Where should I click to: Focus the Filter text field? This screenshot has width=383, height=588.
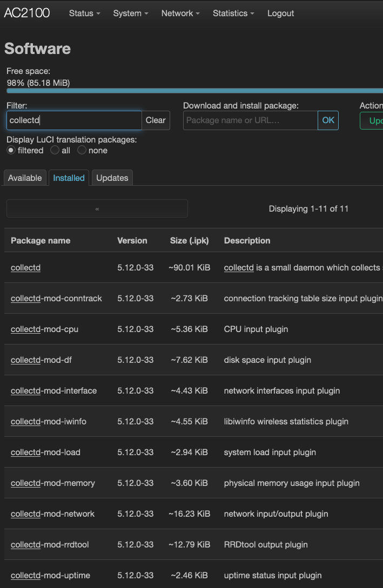tap(74, 120)
